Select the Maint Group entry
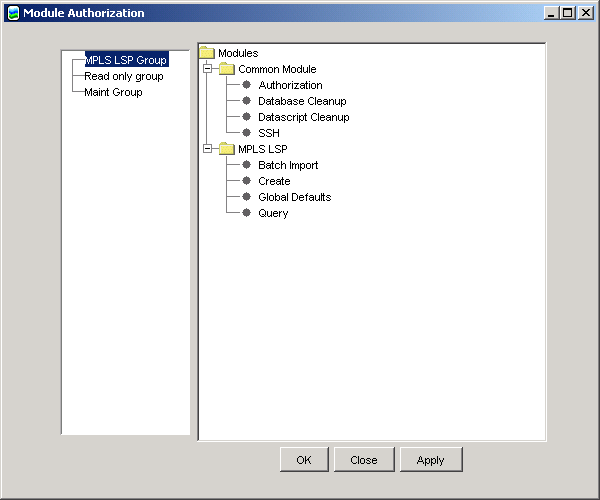Viewport: 600px width, 500px height. [113, 92]
